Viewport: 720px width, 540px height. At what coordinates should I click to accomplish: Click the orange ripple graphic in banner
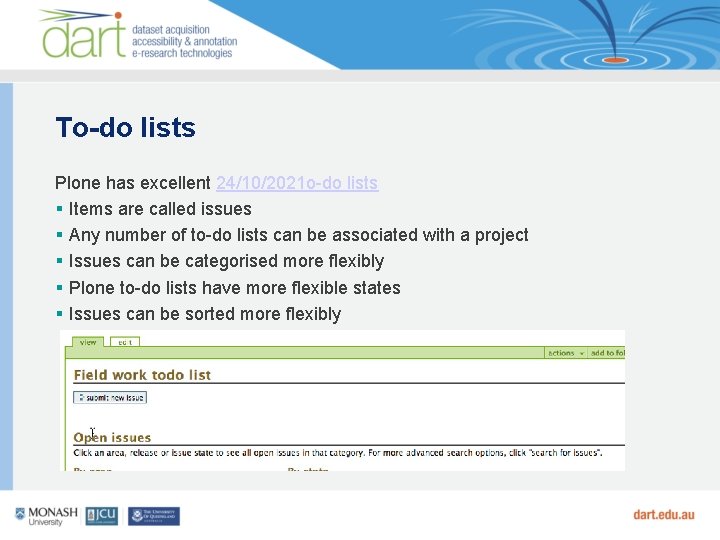615,60
